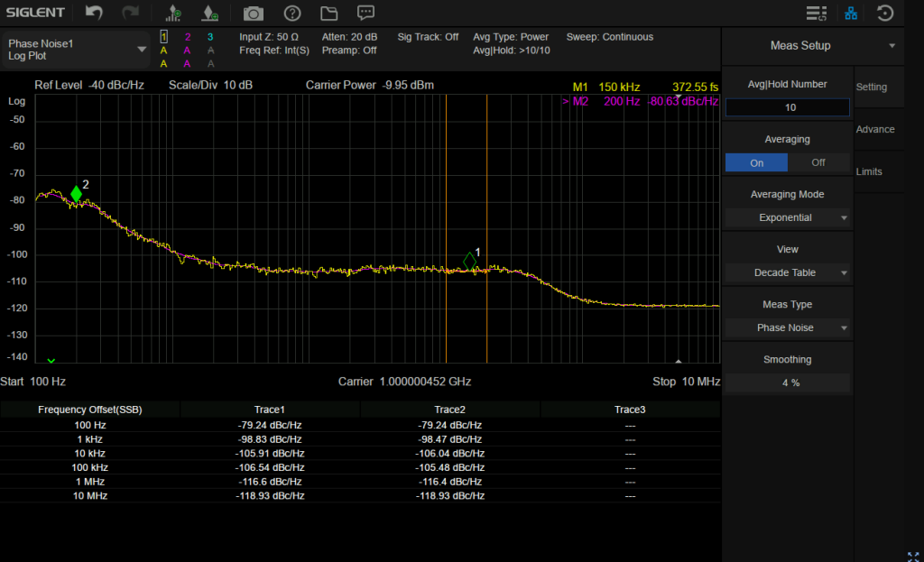Open the help question mark icon
924x562 pixels.
point(292,14)
